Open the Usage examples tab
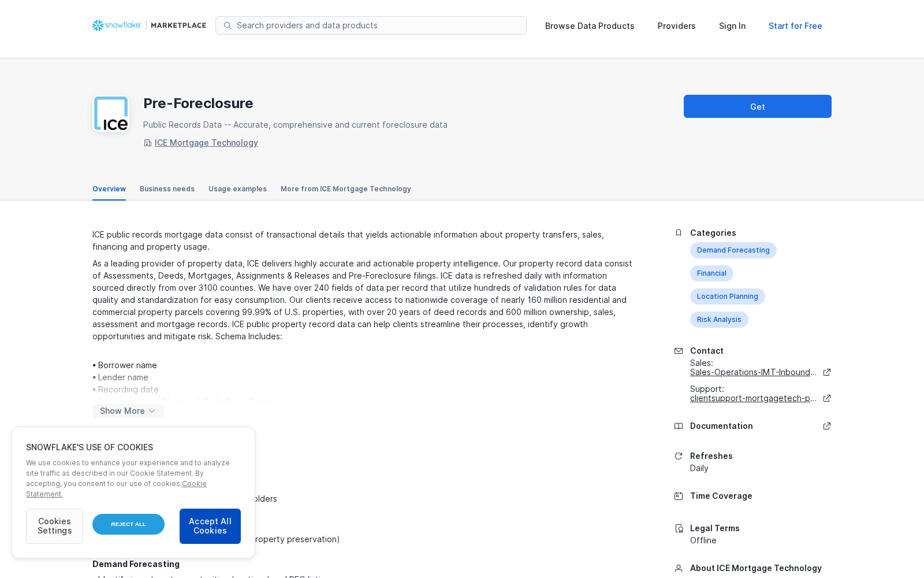The width and height of the screenshot is (924, 578). coord(237,189)
